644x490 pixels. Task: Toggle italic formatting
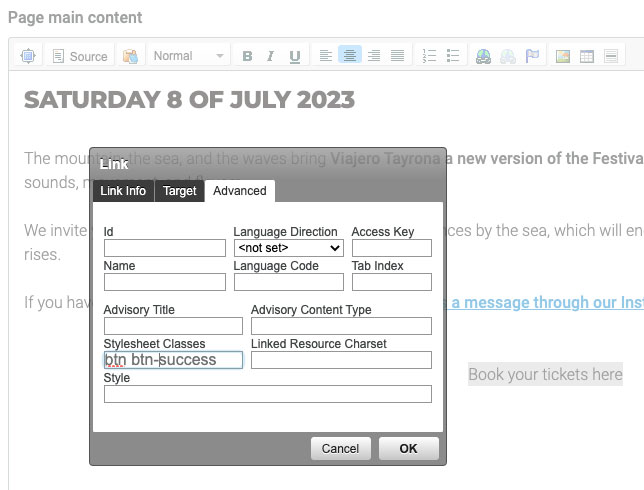[270, 57]
